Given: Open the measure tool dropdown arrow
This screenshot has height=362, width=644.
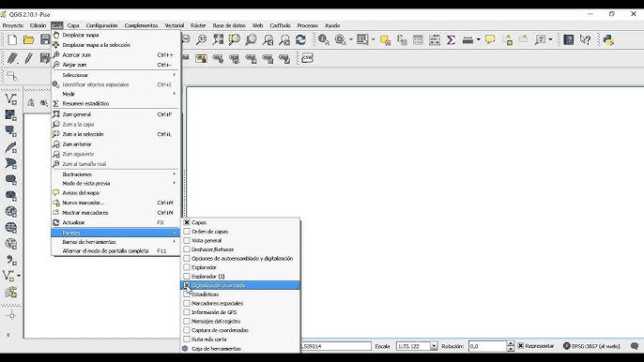Looking at the screenshot, I should point(479,39).
